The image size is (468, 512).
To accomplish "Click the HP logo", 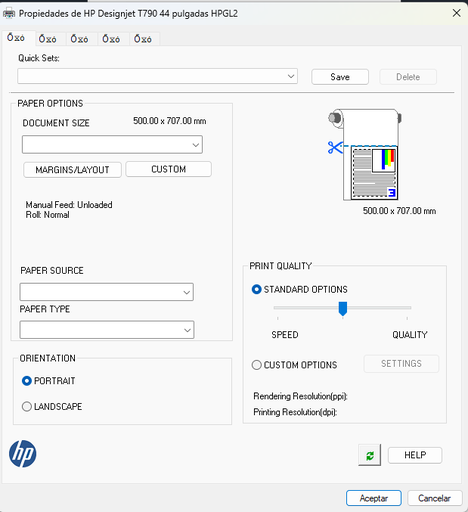I will tap(23, 454).
